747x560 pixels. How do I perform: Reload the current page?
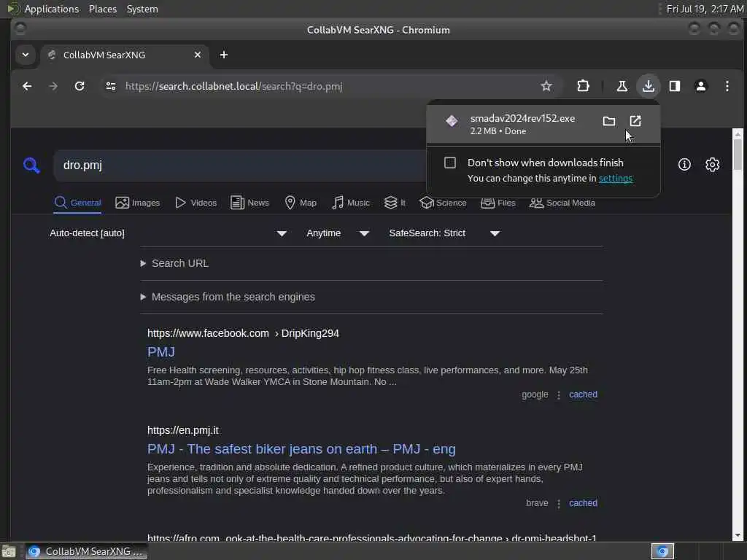[x=80, y=86]
